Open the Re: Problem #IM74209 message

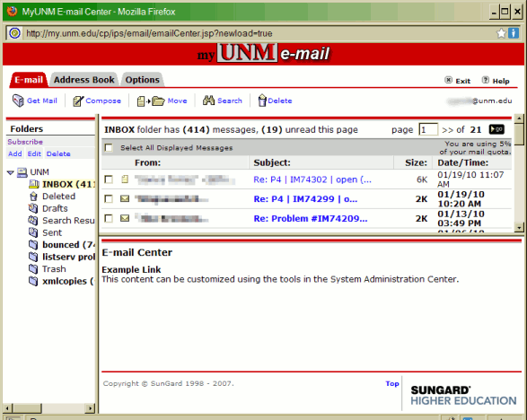click(311, 218)
